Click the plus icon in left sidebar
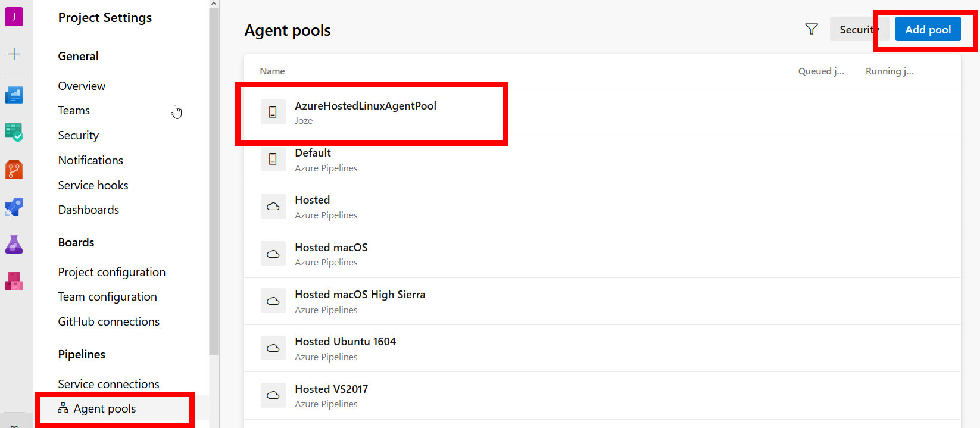980x428 pixels. pyautogui.click(x=14, y=54)
